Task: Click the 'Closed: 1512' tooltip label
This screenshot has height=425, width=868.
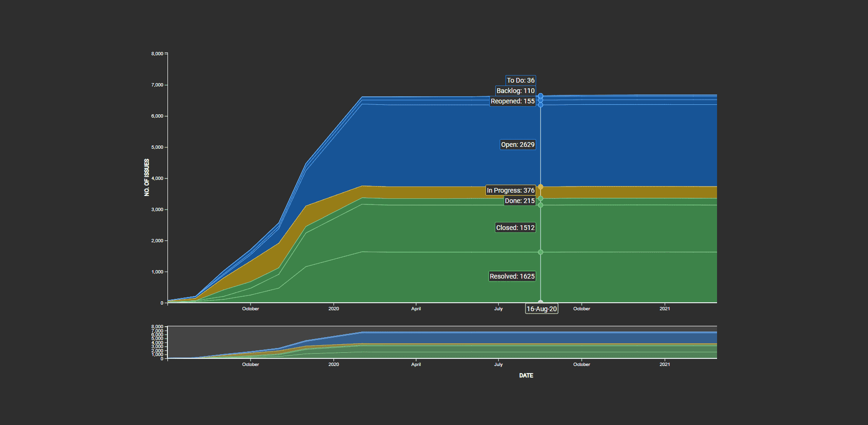Action: 516,228
